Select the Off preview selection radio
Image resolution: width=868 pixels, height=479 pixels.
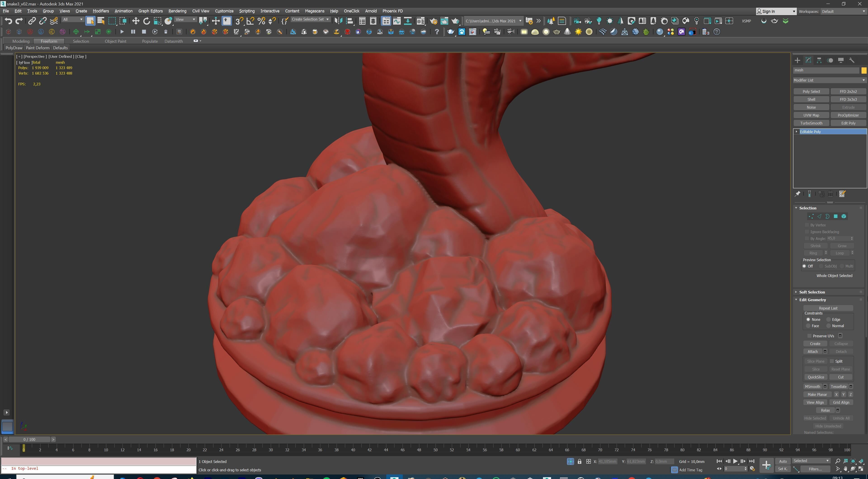click(804, 266)
